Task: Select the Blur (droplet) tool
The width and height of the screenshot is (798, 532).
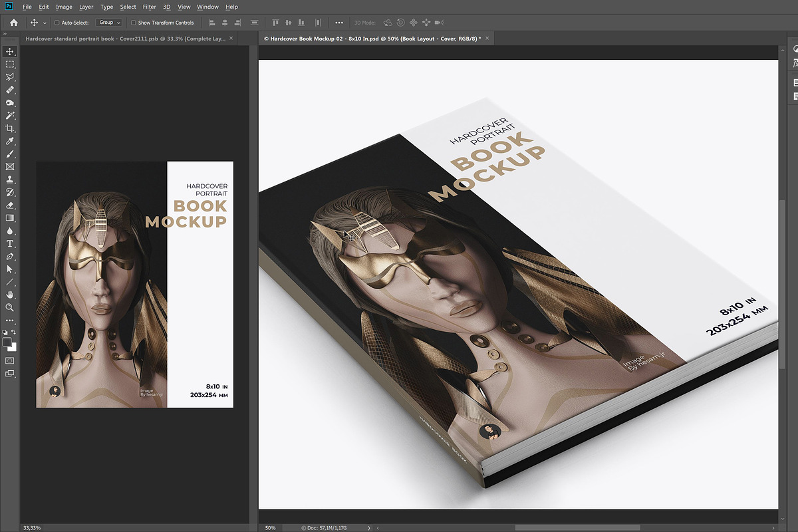Action: (10, 230)
